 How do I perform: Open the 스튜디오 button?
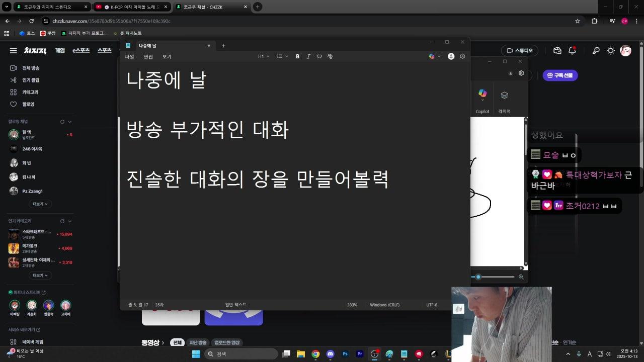(x=519, y=50)
